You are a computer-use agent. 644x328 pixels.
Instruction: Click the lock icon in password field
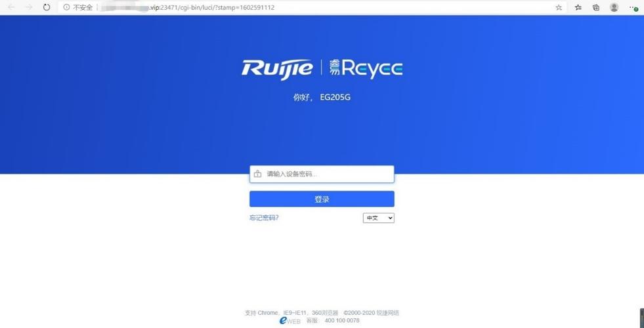click(x=257, y=174)
